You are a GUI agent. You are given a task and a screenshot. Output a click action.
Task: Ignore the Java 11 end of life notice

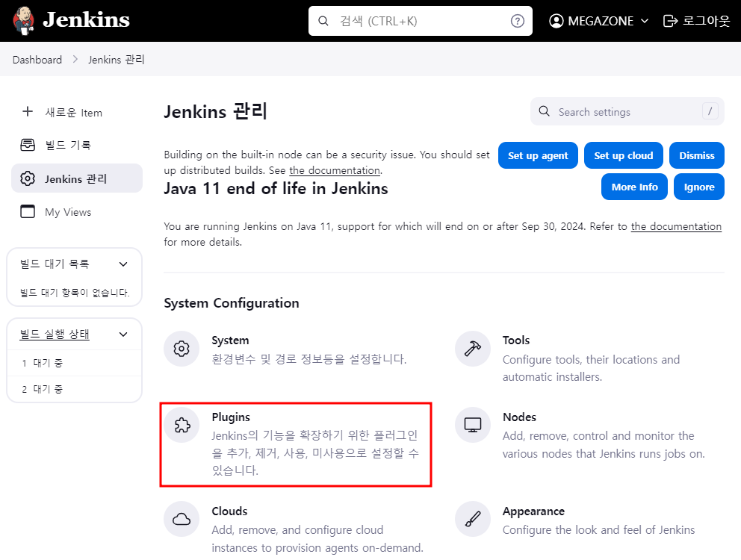coord(699,187)
